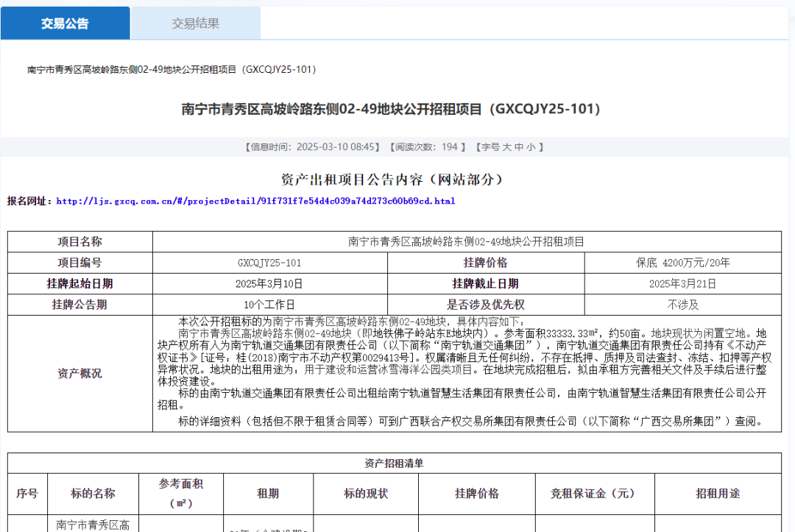Click the 竞租保证金（元） column header
795x532 pixels.
click(595, 494)
